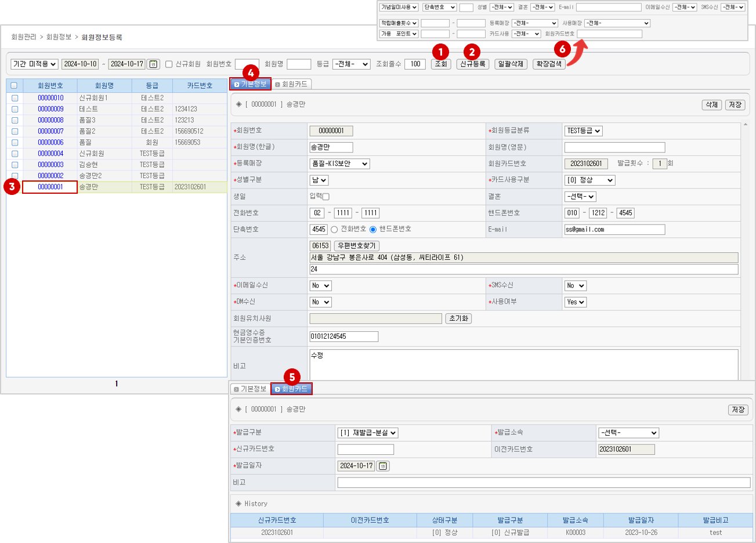Open the 발급구분 재발급-분실 dropdown

(x=368, y=433)
